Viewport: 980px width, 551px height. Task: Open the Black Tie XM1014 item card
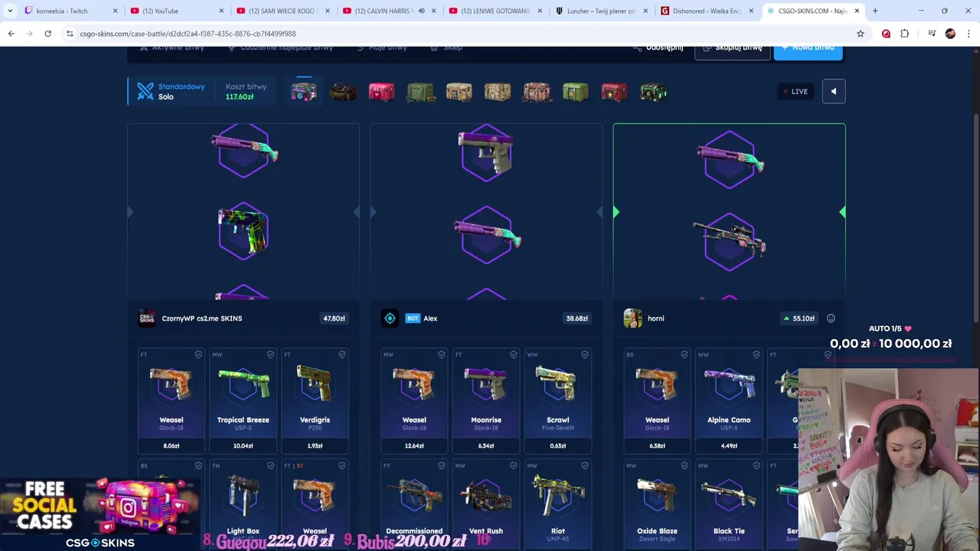click(x=729, y=505)
